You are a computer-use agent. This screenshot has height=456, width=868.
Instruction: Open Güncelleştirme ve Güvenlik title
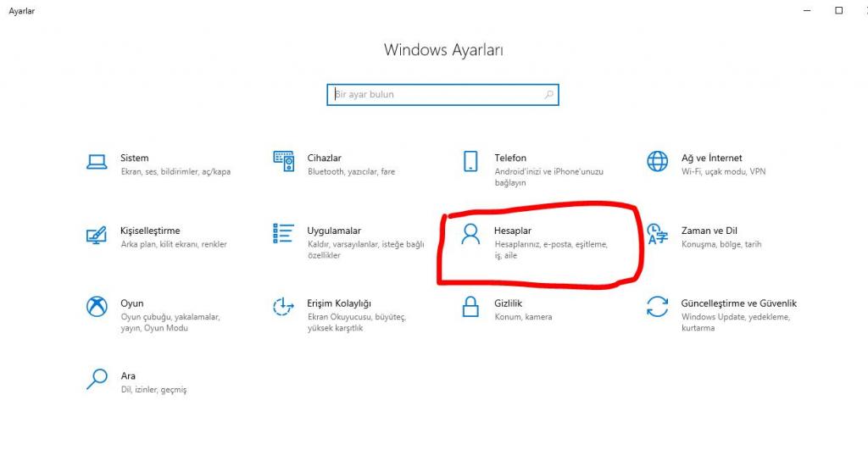point(739,303)
